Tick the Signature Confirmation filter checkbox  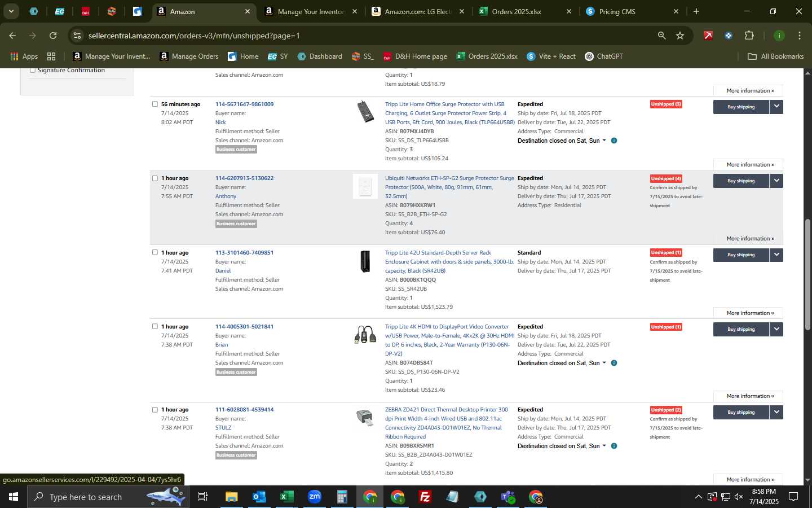(32, 70)
